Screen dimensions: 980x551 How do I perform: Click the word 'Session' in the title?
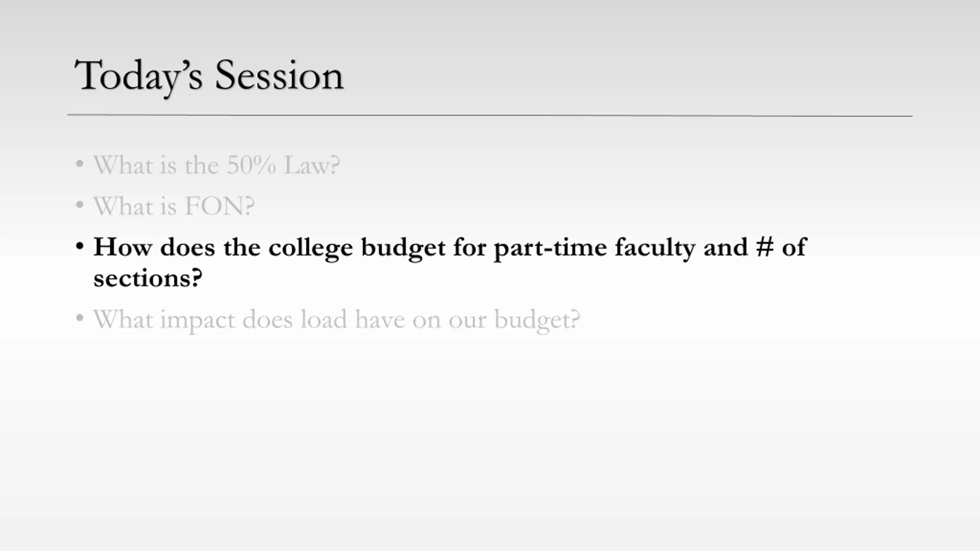coord(279,76)
